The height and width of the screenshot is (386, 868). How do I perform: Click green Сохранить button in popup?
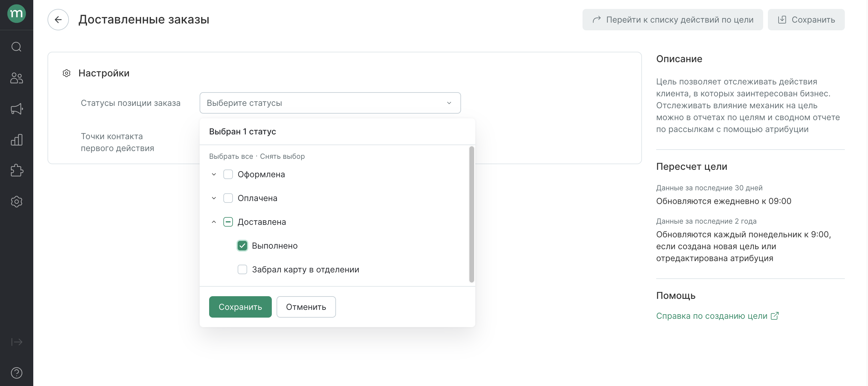pos(240,307)
